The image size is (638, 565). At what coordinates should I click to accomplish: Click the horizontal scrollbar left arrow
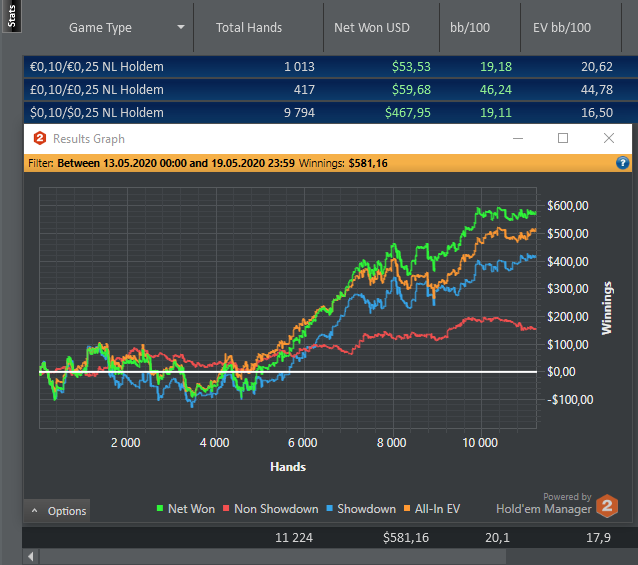[x=31, y=556]
